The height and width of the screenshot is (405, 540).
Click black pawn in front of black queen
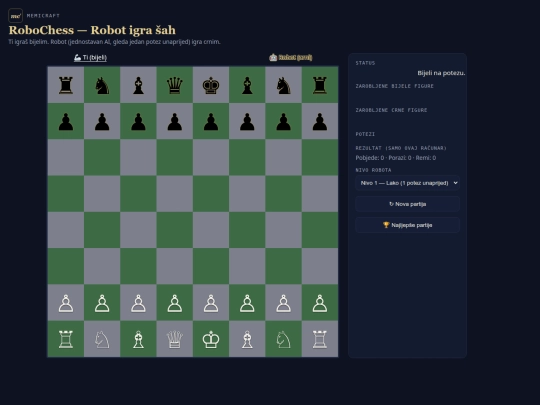(x=175, y=121)
